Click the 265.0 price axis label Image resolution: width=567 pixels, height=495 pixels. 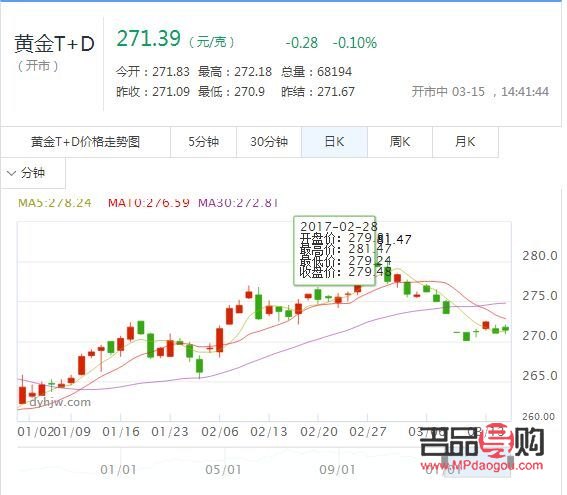[x=540, y=376]
